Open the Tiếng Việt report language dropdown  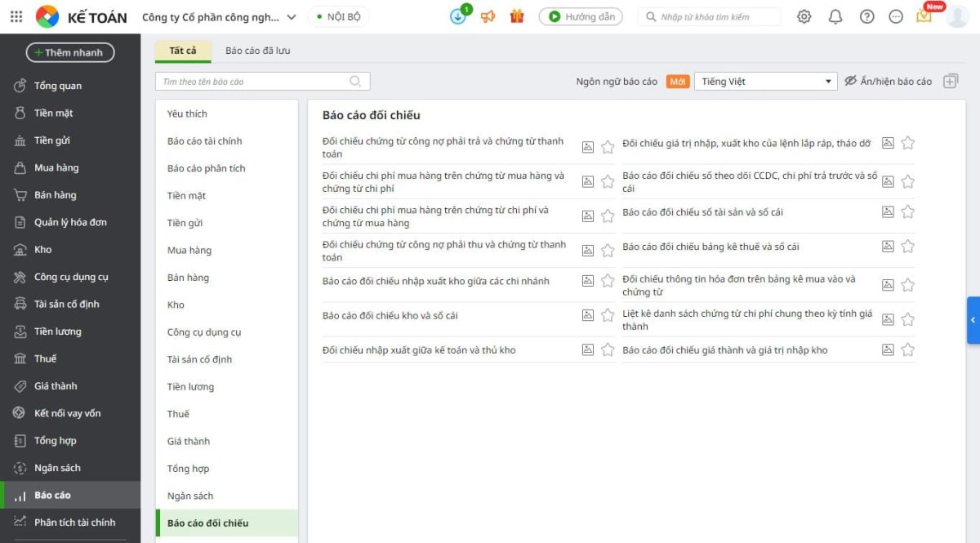coord(765,82)
